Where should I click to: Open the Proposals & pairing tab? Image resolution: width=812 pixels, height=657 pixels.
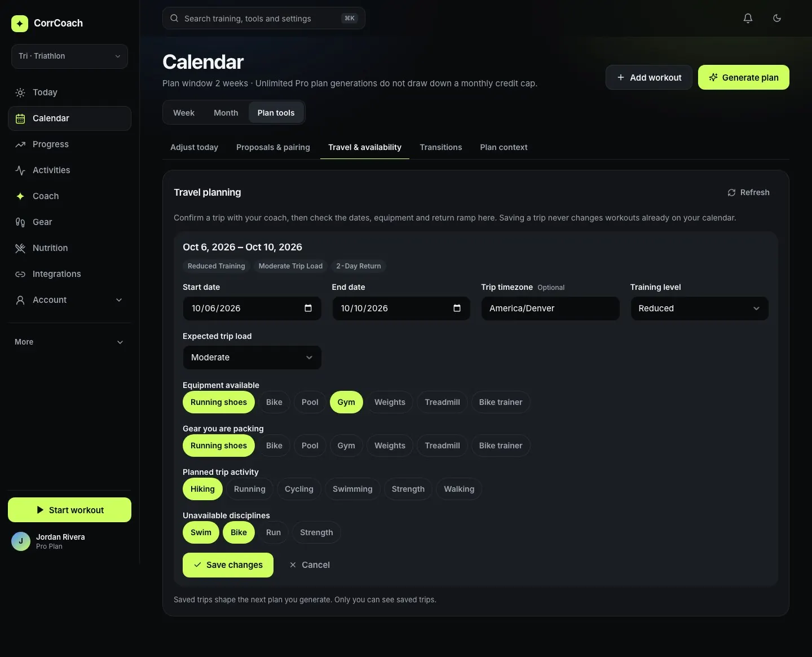(273, 147)
